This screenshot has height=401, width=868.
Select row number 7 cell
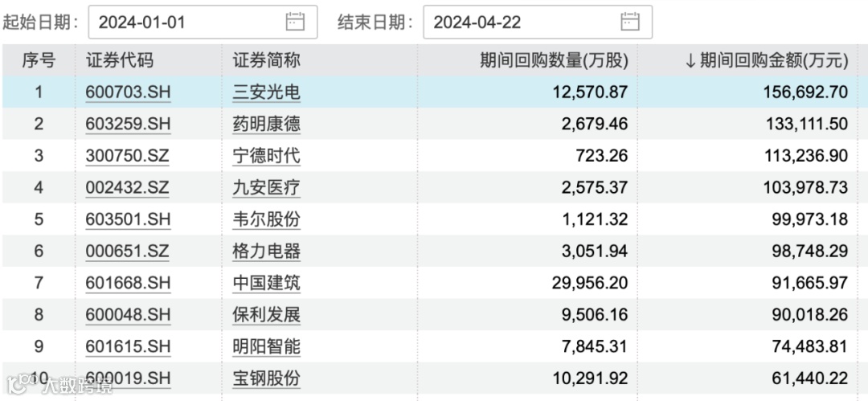tap(39, 283)
